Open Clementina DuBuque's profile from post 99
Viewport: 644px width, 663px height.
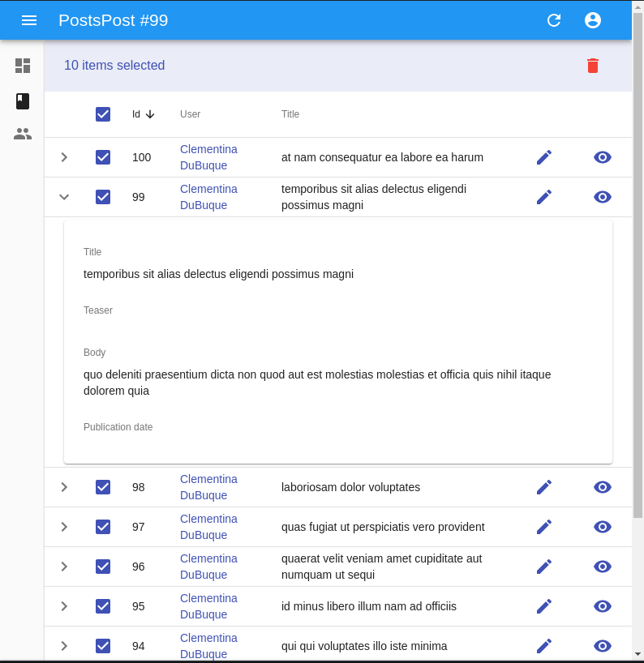(208, 197)
